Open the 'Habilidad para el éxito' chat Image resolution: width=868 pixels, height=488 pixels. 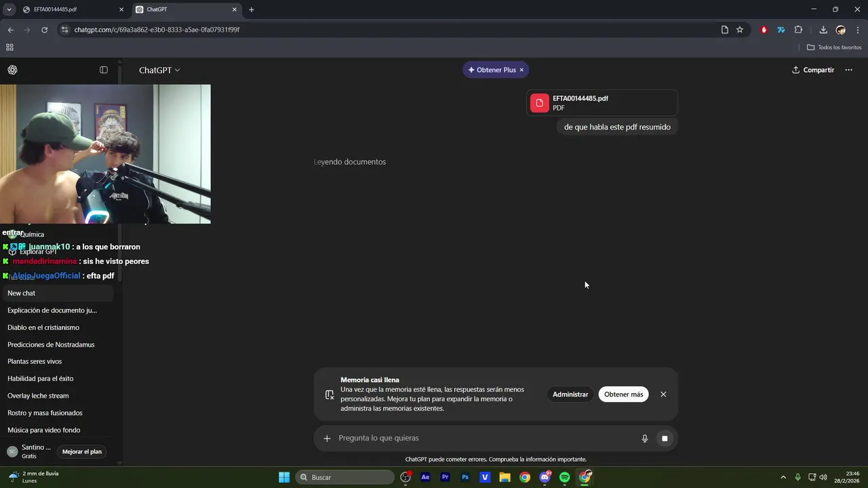57,378
